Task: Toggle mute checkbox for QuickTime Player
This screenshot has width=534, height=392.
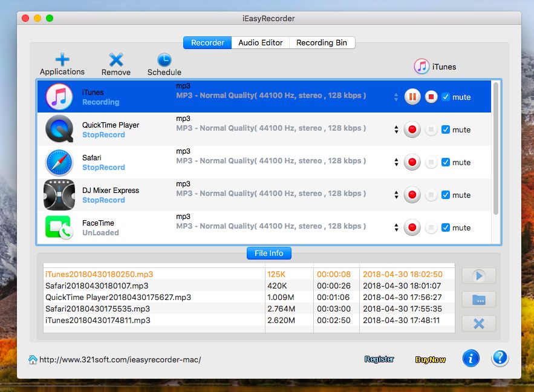Action: point(446,129)
